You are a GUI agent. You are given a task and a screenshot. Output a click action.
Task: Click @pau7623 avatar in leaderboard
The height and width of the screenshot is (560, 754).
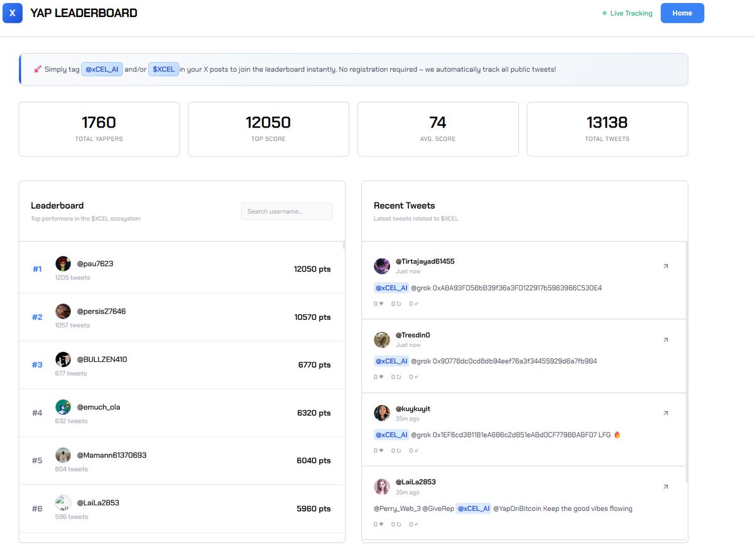(63, 263)
